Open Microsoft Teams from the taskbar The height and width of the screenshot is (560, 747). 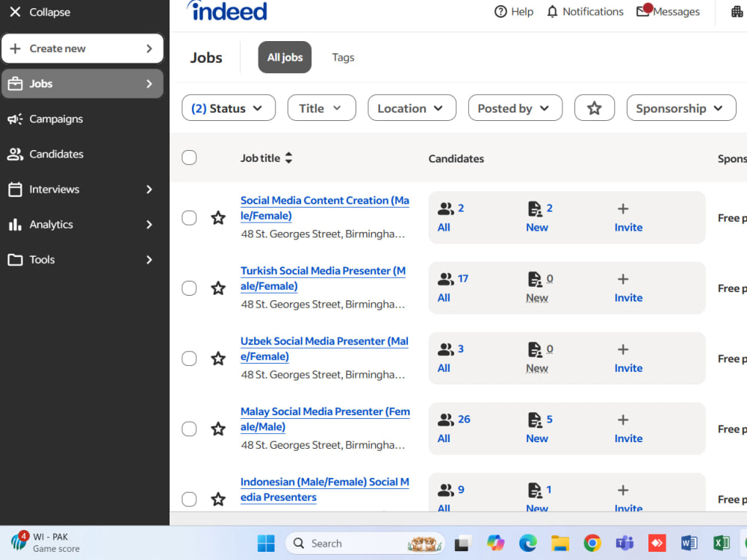pos(624,544)
